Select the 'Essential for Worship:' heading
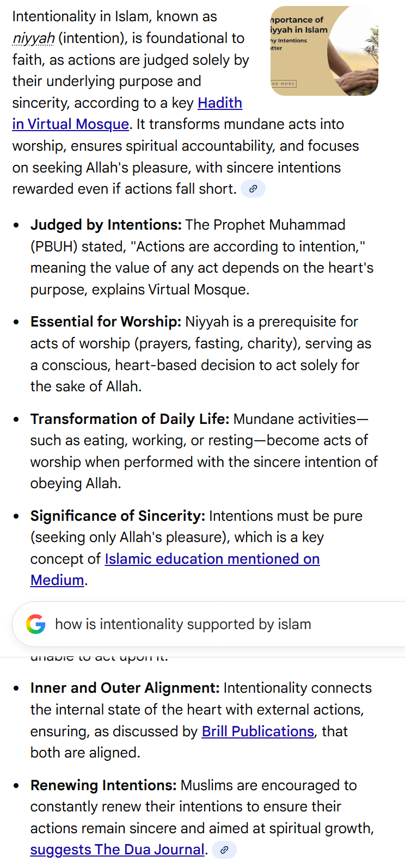Screen dimensions: 405x868 [x=106, y=322]
